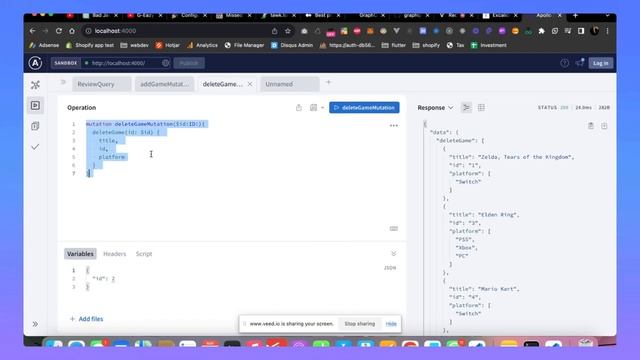Open connection settings gear beside the sandbox URL
Screen dimensions: 640x360
point(166,63)
